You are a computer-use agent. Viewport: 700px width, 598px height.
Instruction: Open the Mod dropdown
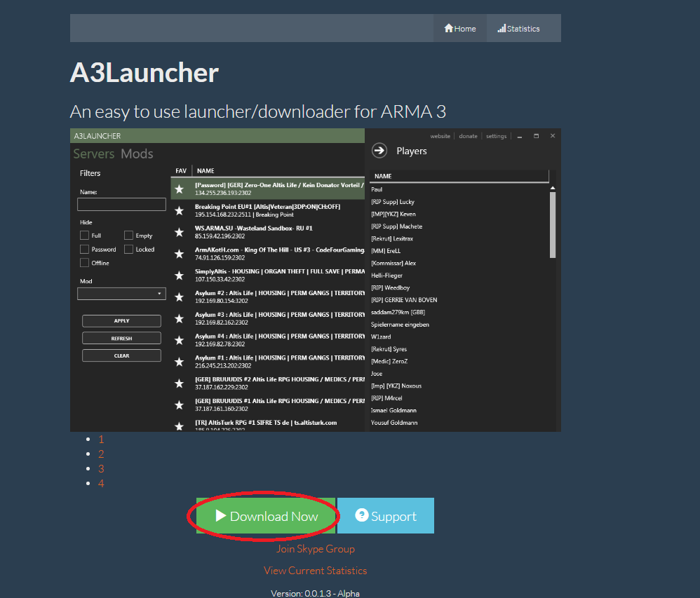tap(121, 294)
